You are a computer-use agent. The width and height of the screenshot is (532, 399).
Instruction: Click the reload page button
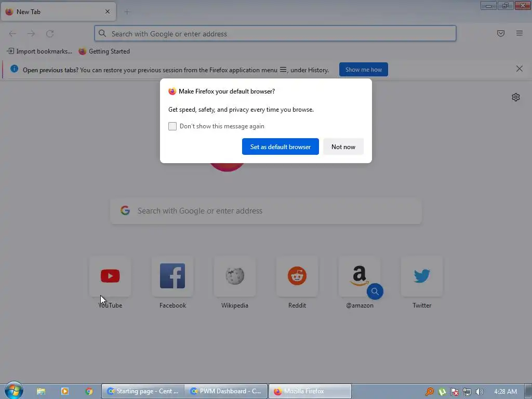point(50,34)
